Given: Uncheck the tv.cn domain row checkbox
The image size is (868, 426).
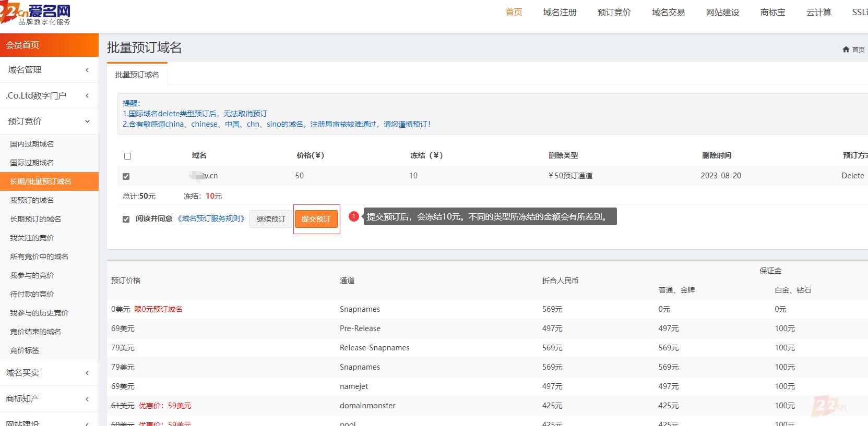Looking at the screenshot, I should [126, 176].
